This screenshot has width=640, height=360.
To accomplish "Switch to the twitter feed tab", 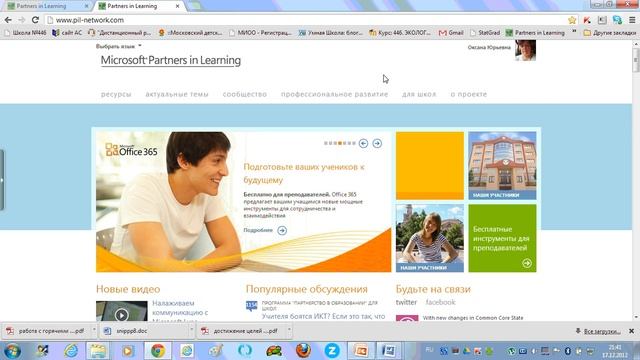I will click(x=406, y=302).
